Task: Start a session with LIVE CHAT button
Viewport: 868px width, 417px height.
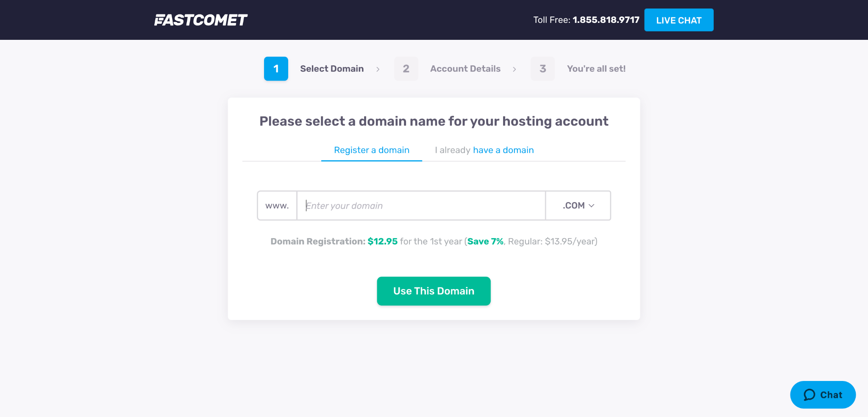Action: (679, 20)
